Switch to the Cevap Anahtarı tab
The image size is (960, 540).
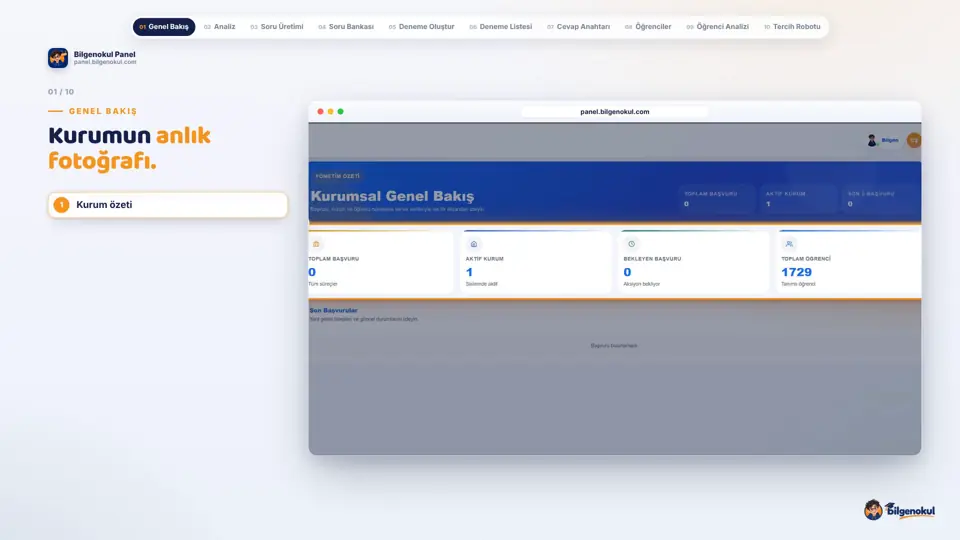tap(579, 27)
